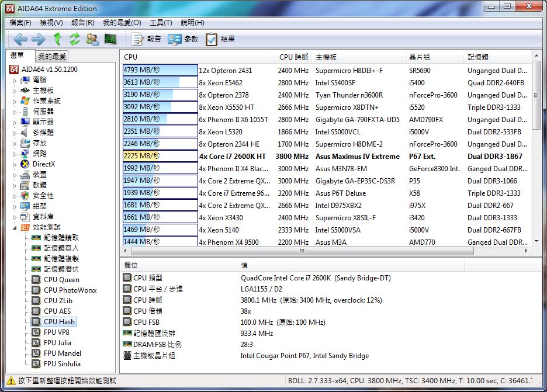The height and width of the screenshot is (392, 547).
Task: Open the users icon in the toolbar
Action: [92, 39]
